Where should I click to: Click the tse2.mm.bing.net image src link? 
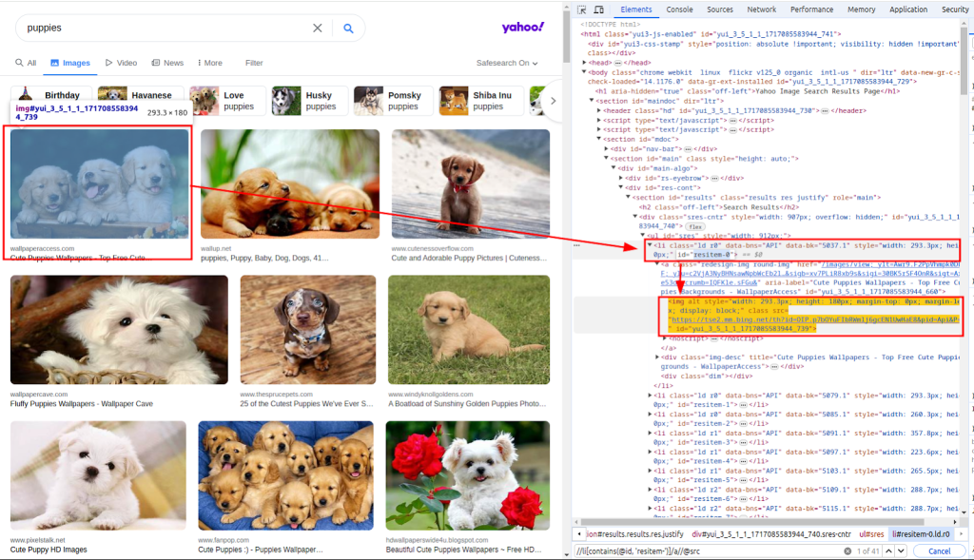pos(815,319)
